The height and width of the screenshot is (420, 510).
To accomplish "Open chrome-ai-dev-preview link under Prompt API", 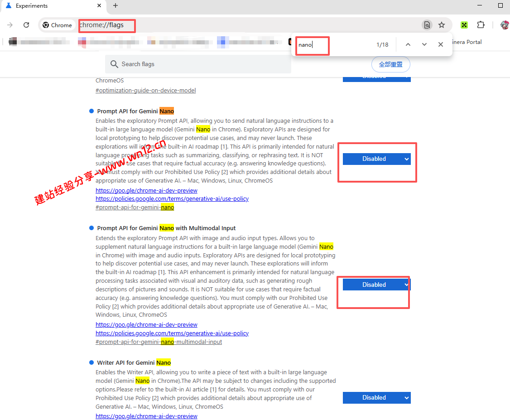I will (x=146, y=190).
